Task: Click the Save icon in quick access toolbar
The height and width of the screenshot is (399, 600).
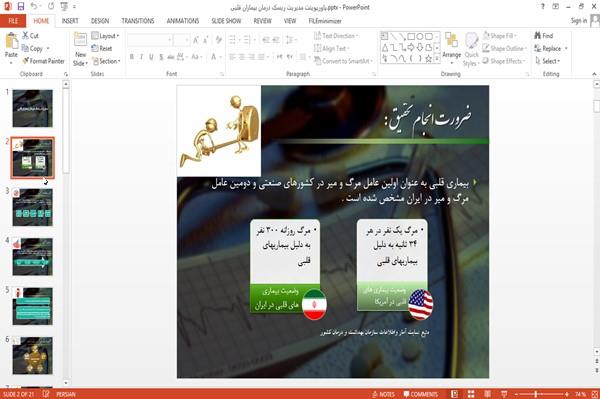Action: (x=21, y=7)
